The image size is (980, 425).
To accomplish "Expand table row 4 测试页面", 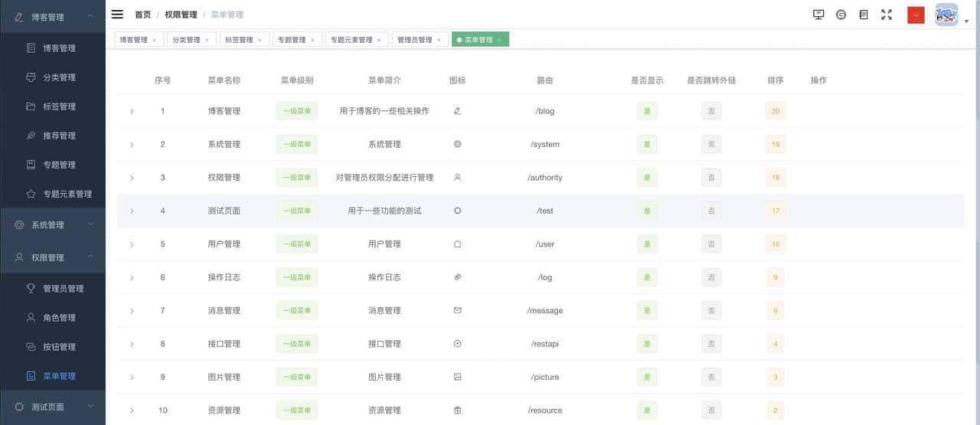I will [x=132, y=211].
